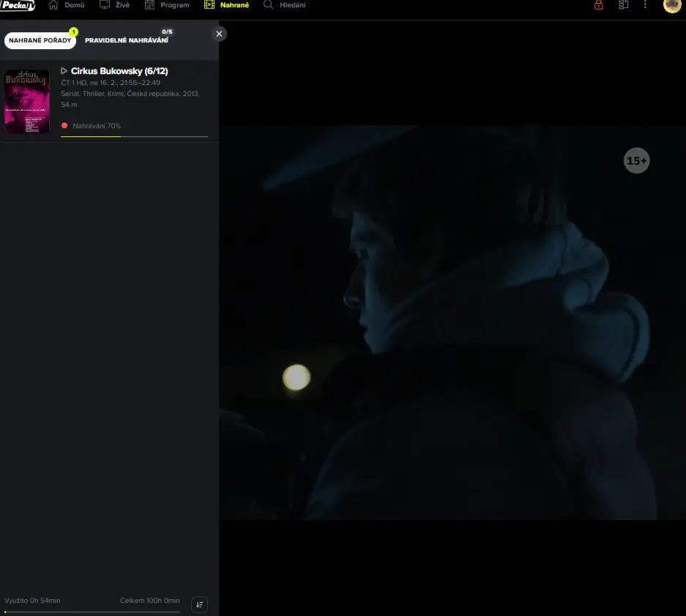Open the Domů home page

coord(67,5)
